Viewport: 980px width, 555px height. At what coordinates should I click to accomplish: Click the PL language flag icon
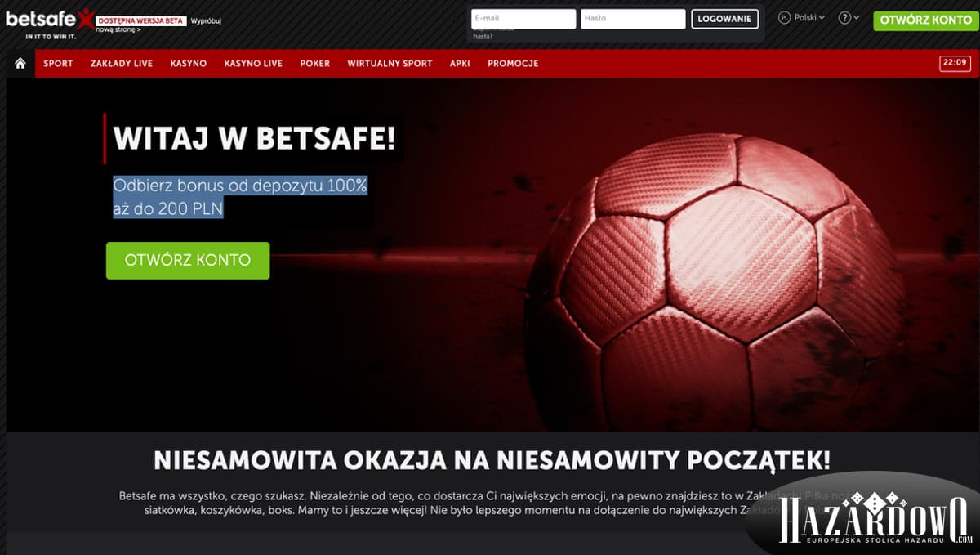[785, 17]
